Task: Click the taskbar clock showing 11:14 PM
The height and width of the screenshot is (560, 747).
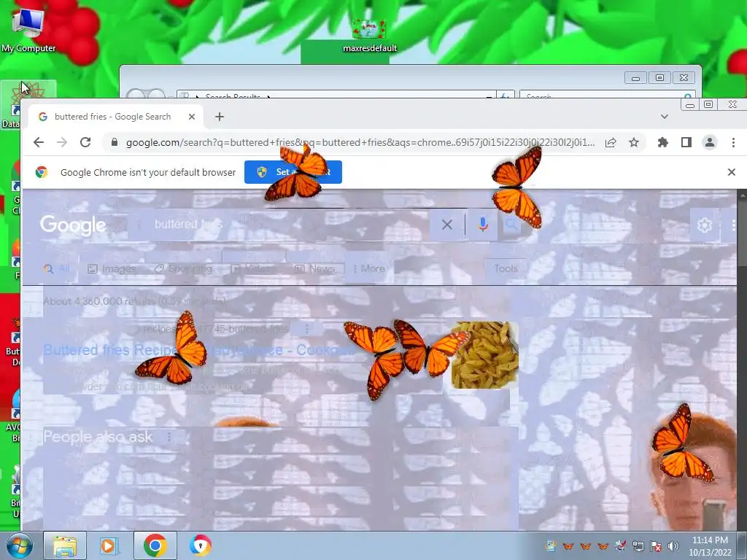Action: tap(710, 546)
